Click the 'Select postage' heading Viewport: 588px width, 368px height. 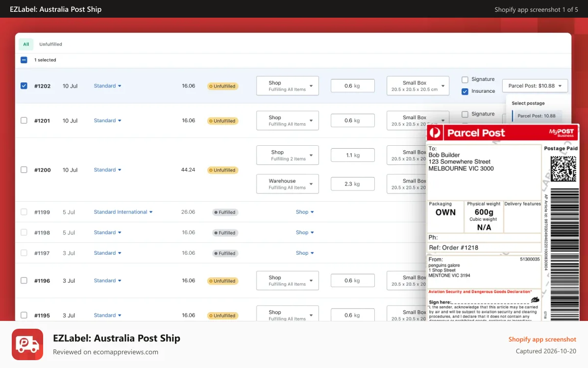click(x=528, y=104)
